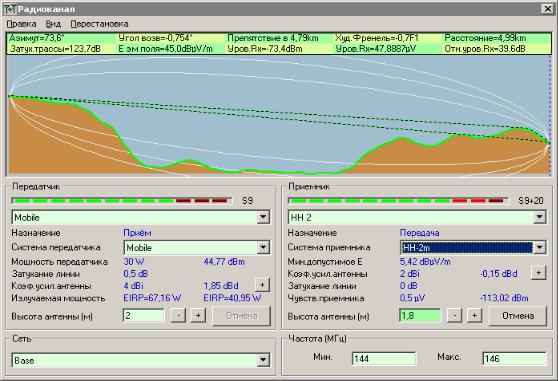Decrease receiver antenna height with minus
The width and height of the screenshot is (558, 381).
pos(454,316)
